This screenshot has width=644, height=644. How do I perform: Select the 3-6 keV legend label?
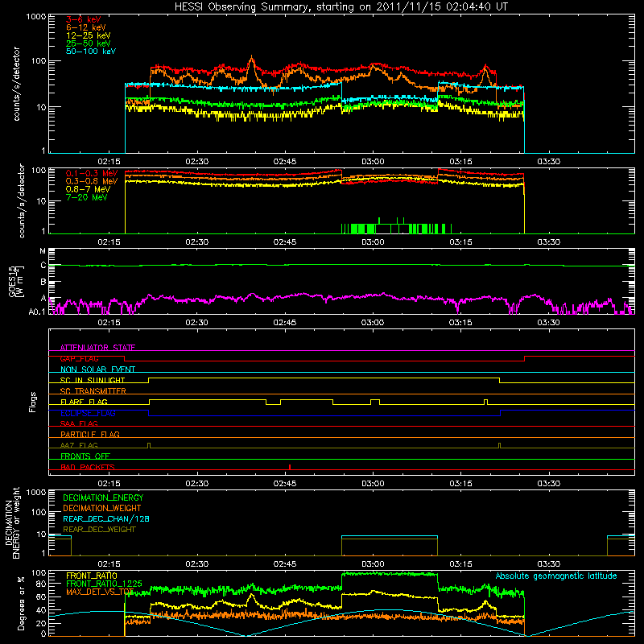click(x=83, y=19)
